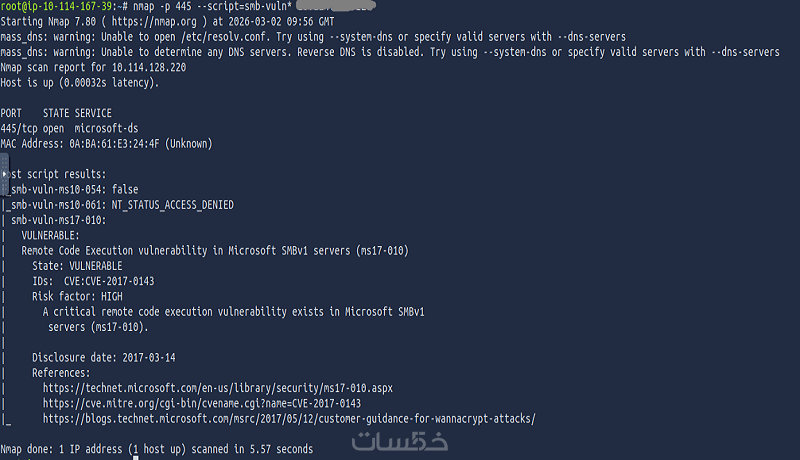Open the wannacrypt-attacks blog URL
Viewport: 800px width, 460px height.
(289, 419)
